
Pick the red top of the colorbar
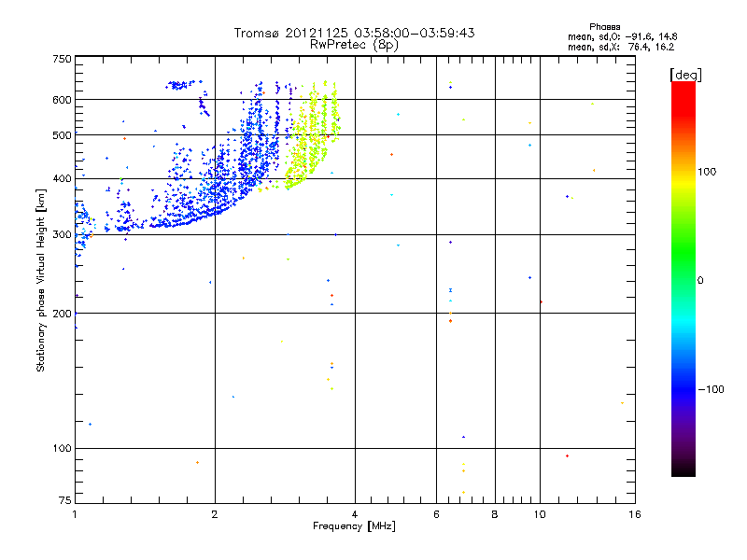point(683,87)
